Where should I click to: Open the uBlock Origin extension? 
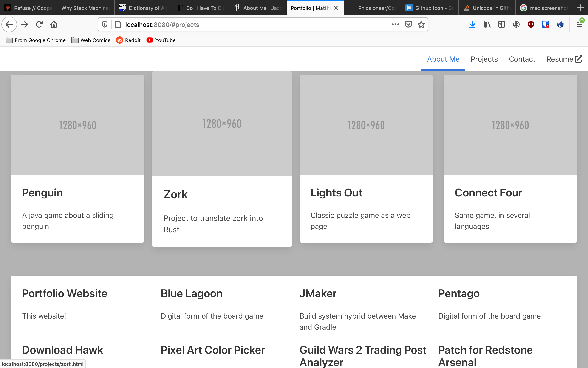(531, 24)
